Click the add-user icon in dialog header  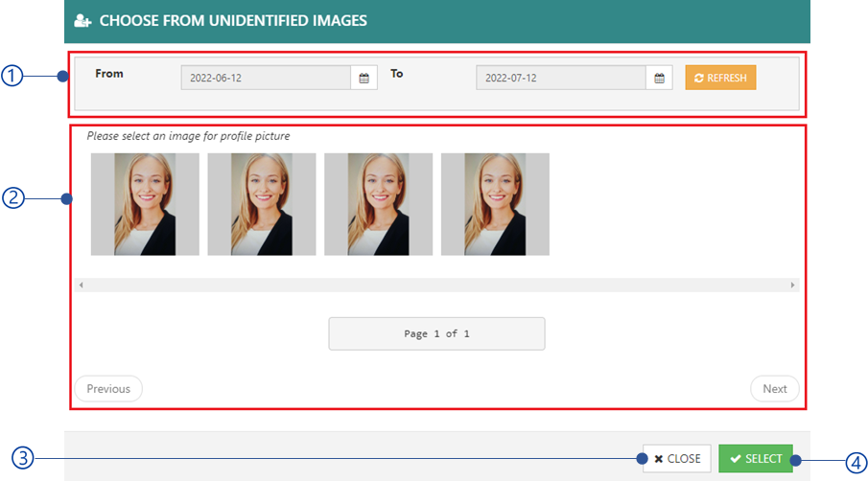click(83, 21)
